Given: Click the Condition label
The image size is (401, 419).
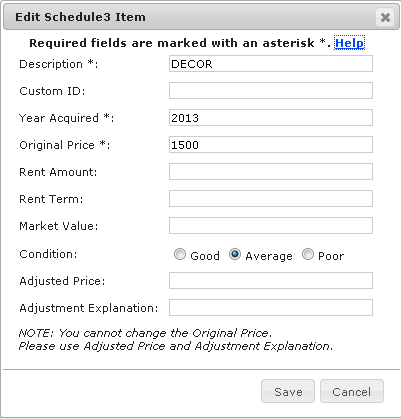Looking at the screenshot, I should [48, 254].
